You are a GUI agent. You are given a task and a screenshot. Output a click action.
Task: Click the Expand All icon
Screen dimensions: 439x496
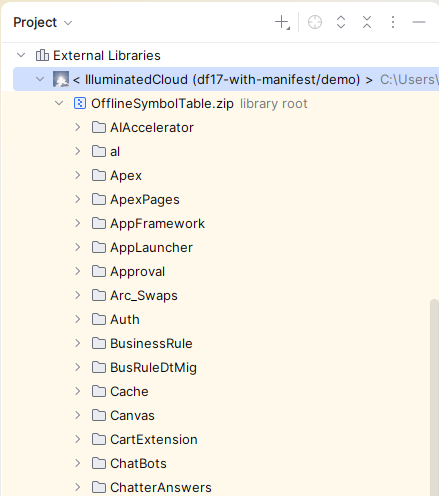pos(341,22)
